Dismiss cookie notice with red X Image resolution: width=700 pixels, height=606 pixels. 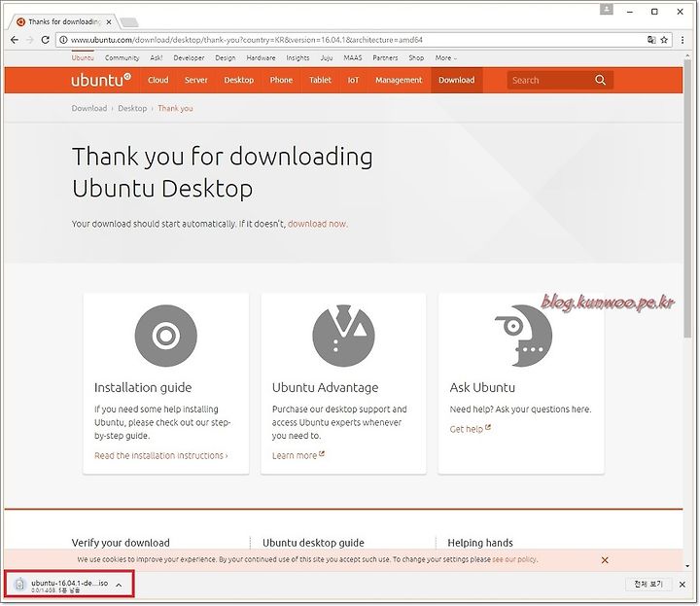pos(605,560)
